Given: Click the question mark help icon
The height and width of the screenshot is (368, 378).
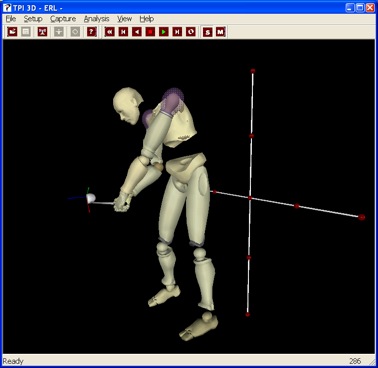Looking at the screenshot, I should point(91,32).
